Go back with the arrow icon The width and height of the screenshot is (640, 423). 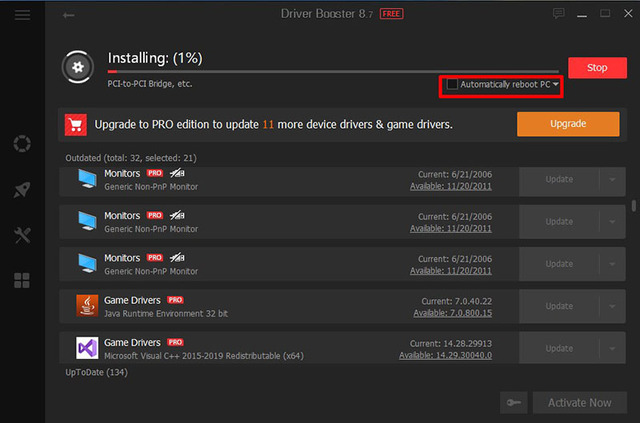pos(68,16)
